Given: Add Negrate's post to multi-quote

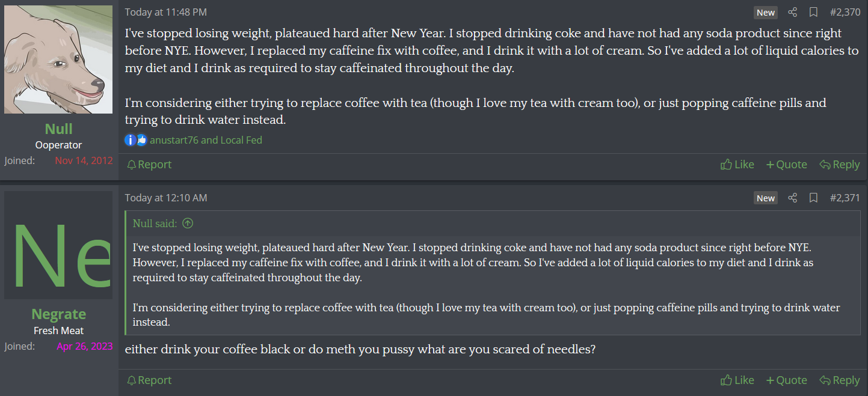Looking at the screenshot, I should click(x=786, y=380).
